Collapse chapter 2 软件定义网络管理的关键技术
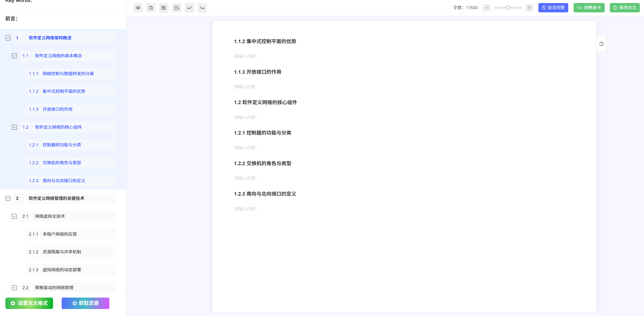Viewport: 644px width, 316px height. click(8, 199)
